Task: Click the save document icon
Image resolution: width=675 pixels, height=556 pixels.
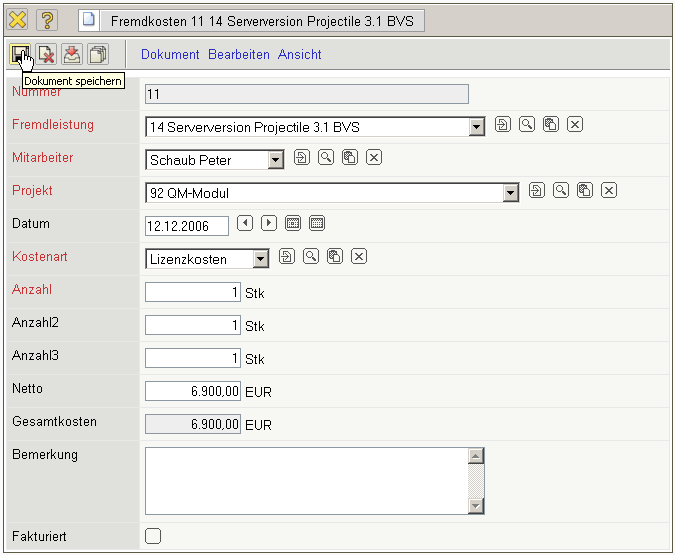Action: point(20,54)
